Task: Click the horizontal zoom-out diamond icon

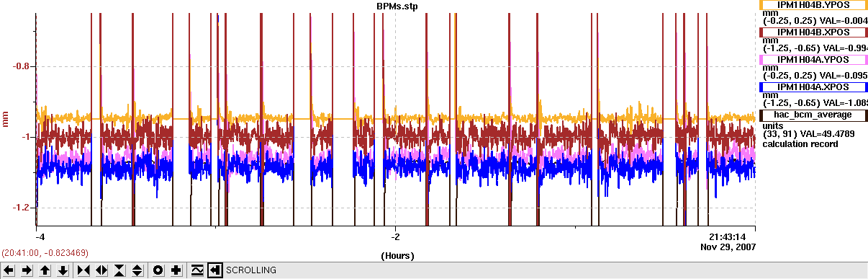Action: coord(101,270)
